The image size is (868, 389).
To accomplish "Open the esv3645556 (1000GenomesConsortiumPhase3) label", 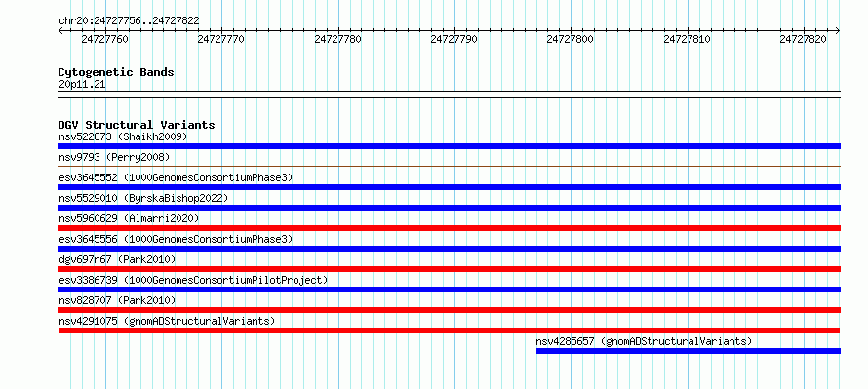I will [176, 239].
